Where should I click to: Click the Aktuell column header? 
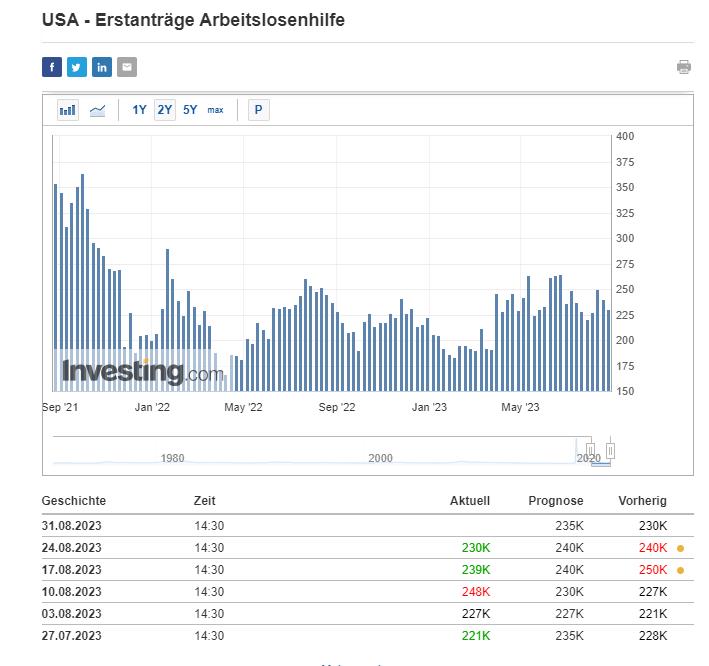(x=470, y=501)
